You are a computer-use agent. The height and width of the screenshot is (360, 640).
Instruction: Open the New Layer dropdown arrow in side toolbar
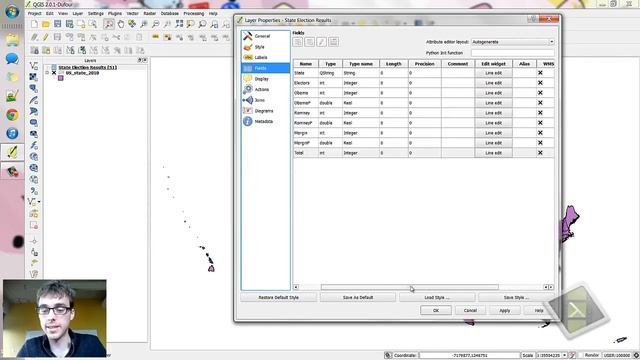tap(39, 202)
